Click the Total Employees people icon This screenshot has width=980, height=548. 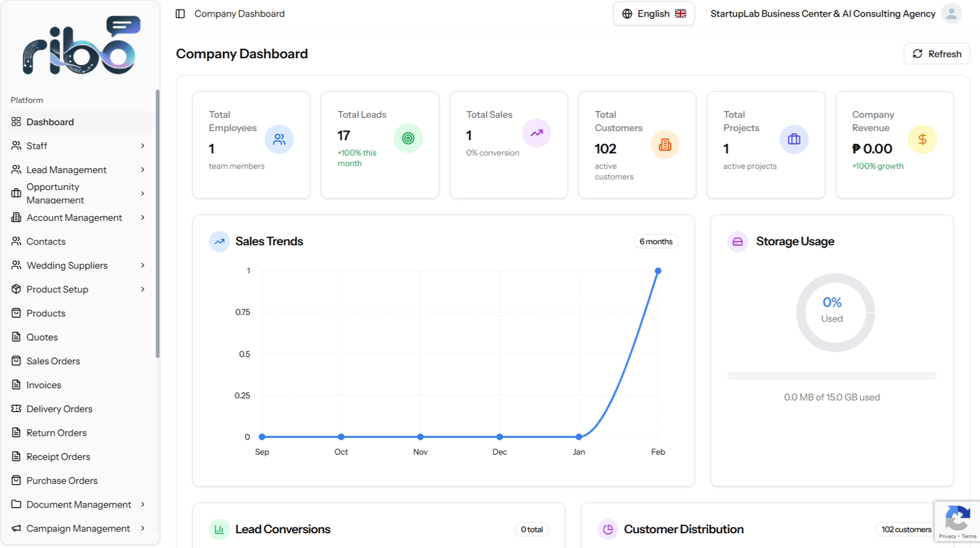(x=279, y=139)
